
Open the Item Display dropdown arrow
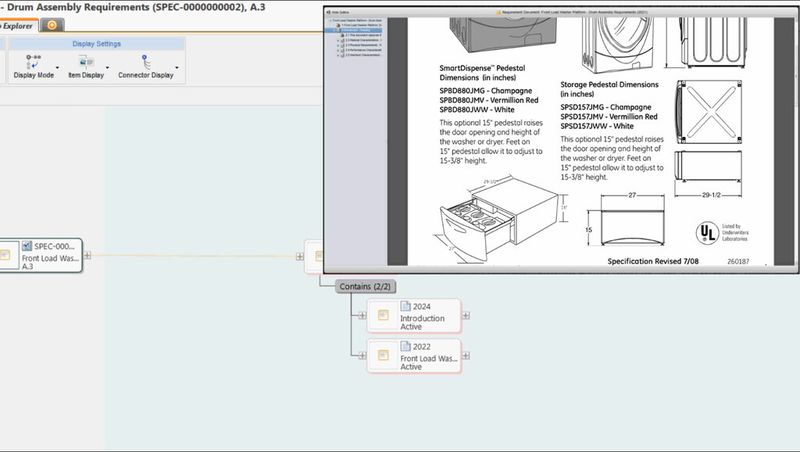click(108, 67)
